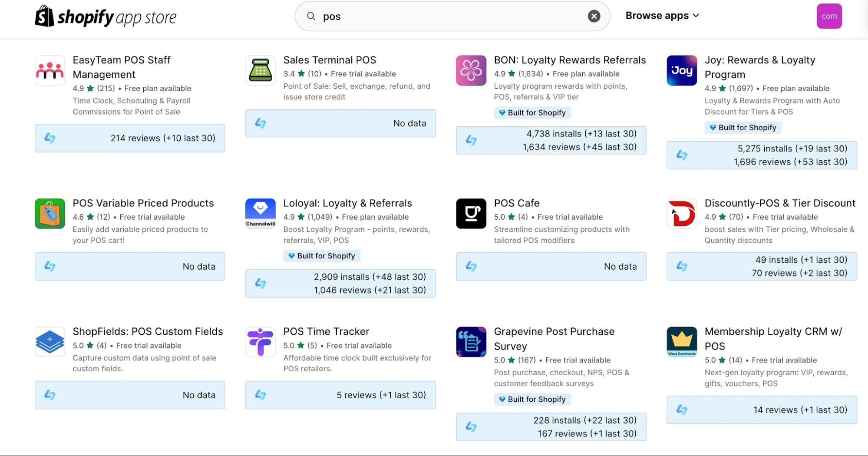Select '5 reviews (+1 last 30)' text
The image size is (868, 456).
(x=381, y=395)
